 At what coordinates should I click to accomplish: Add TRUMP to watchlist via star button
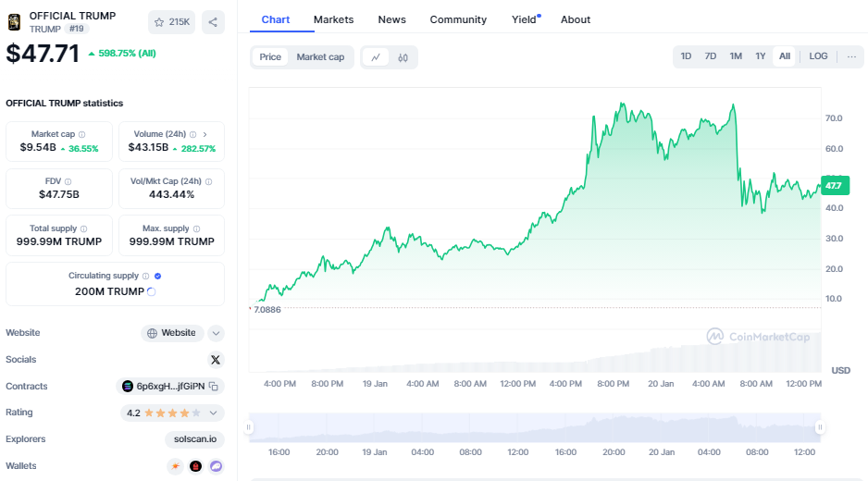coord(171,22)
